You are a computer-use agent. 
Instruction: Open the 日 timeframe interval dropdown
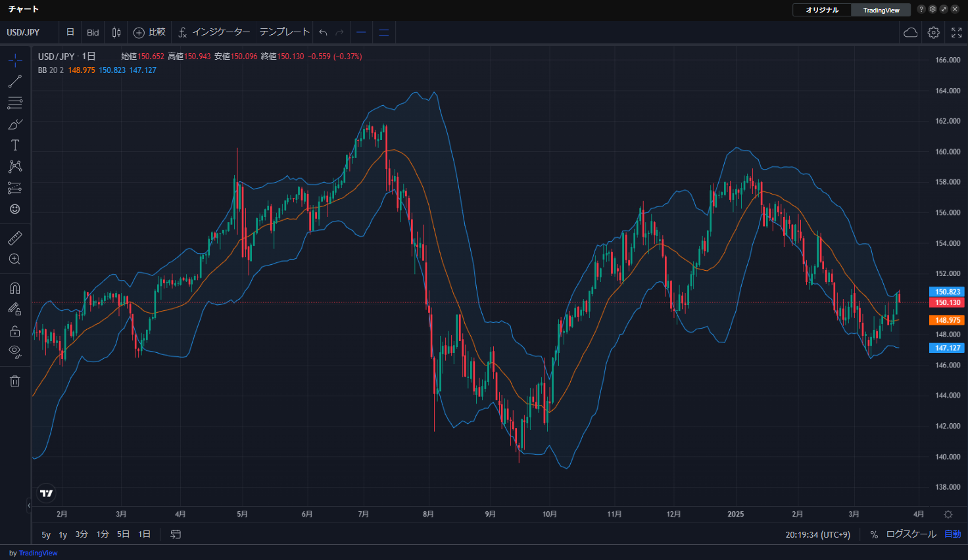(70, 32)
